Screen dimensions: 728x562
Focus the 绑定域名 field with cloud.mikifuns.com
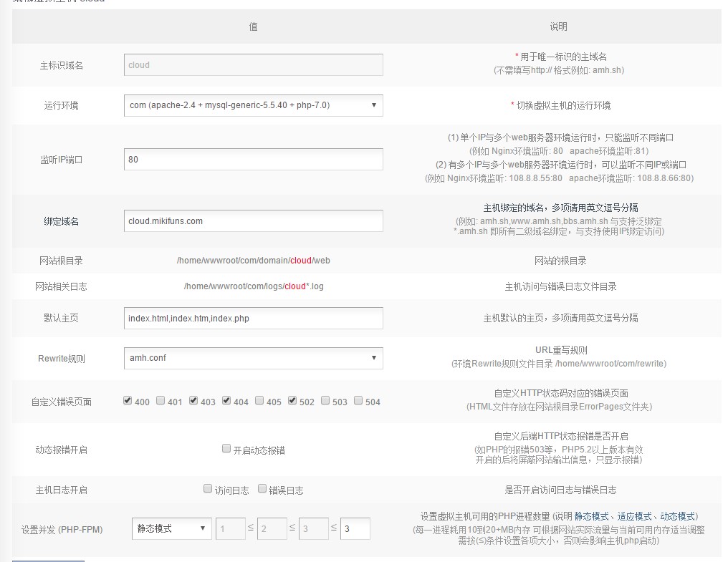(253, 221)
